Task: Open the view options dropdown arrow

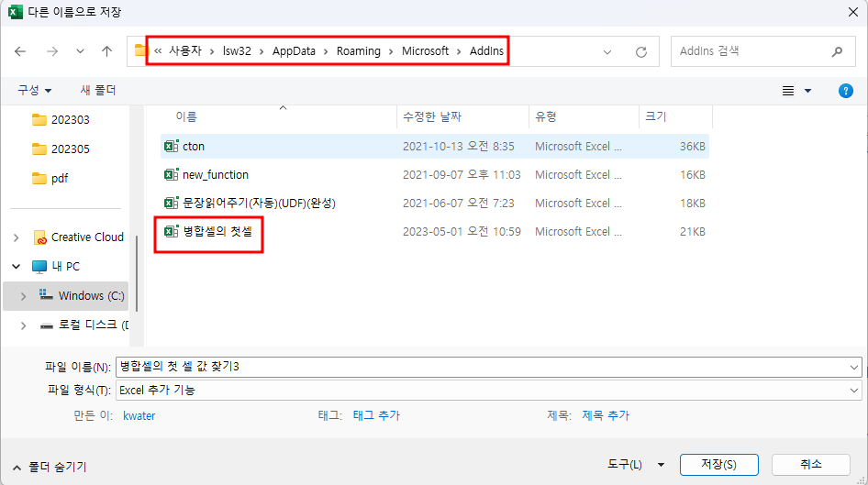Action: pos(807,91)
